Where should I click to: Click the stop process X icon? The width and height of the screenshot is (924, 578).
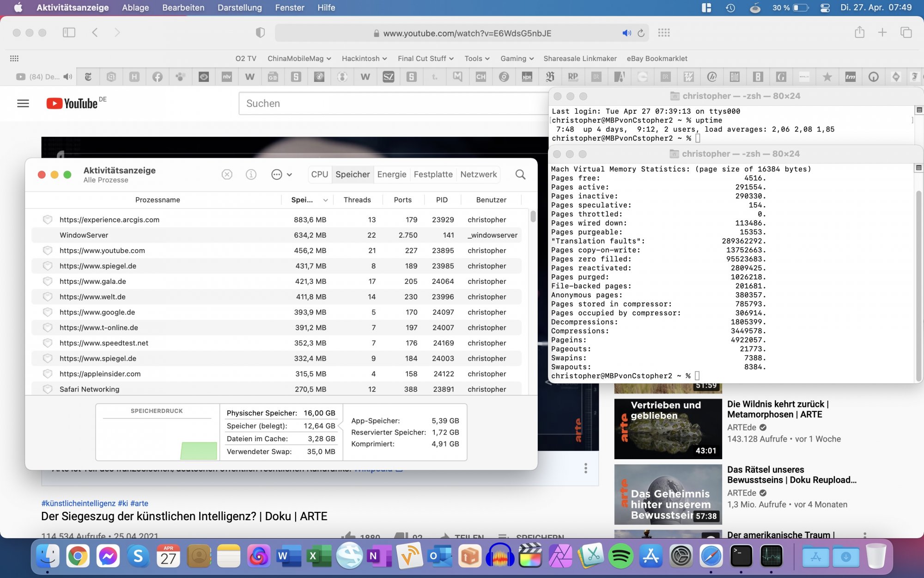(227, 174)
